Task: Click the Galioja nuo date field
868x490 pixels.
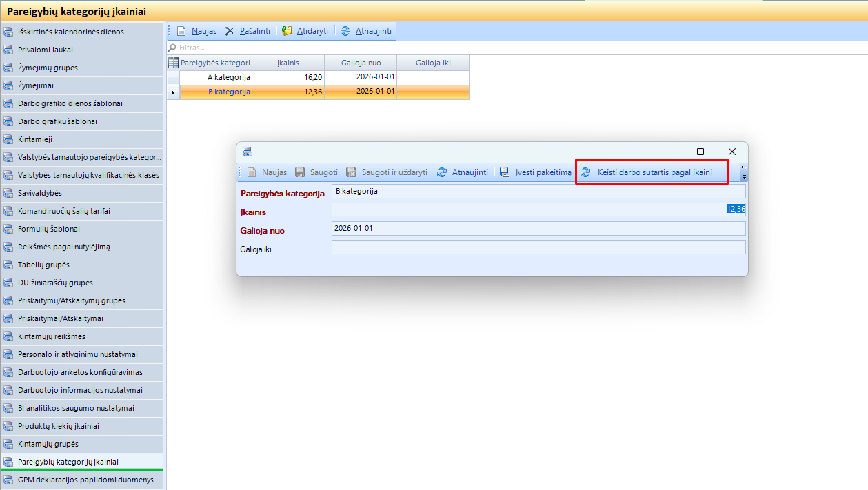Action: coord(538,228)
